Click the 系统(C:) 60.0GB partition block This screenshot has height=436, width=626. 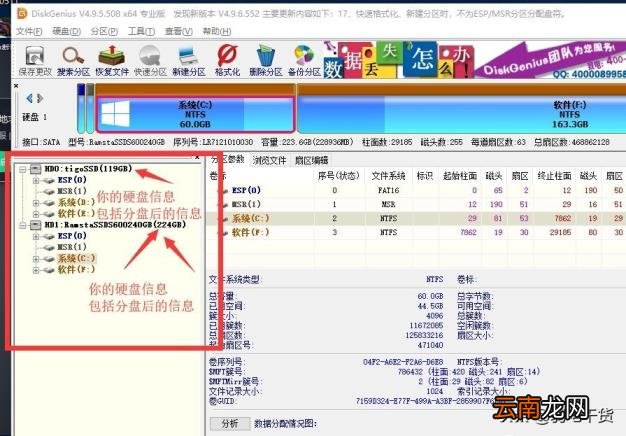(x=195, y=114)
